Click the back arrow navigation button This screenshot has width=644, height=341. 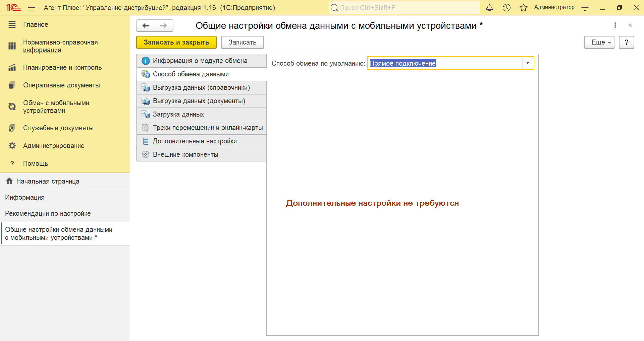[x=146, y=25]
